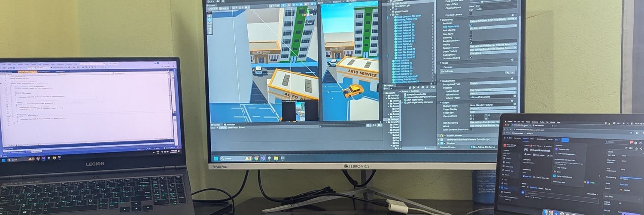Choose Xray (Testing) in Jira Apps menu

561,168
